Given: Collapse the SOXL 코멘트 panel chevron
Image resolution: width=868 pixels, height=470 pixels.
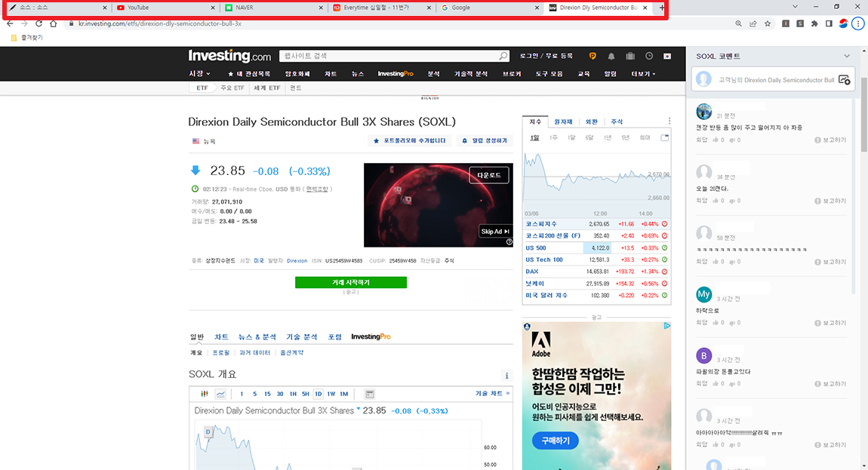Looking at the screenshot, I should (846, 56).
